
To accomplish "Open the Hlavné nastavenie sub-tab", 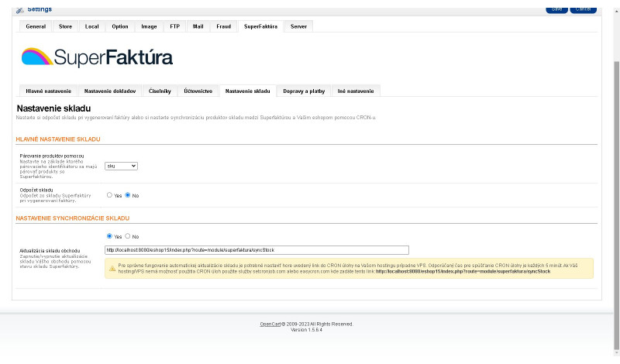I will [x=48, y=91].
